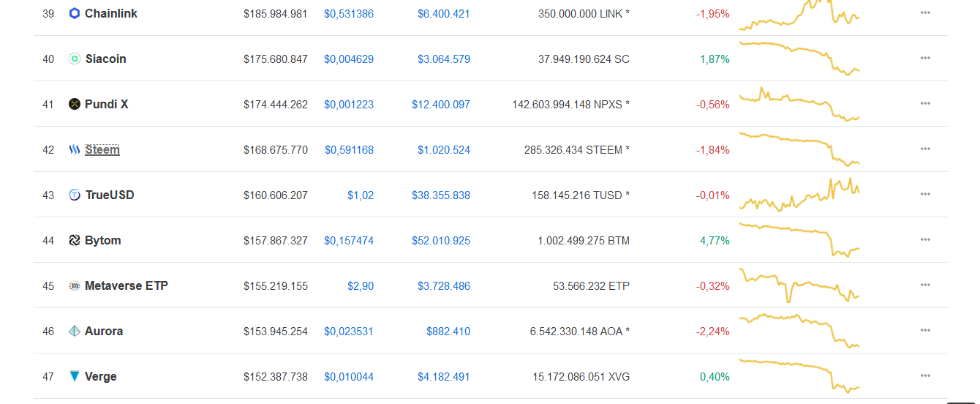Click Siacoin volume $3.064.579
This screenshot has height=404, width=980.
[x=444, y=59]
